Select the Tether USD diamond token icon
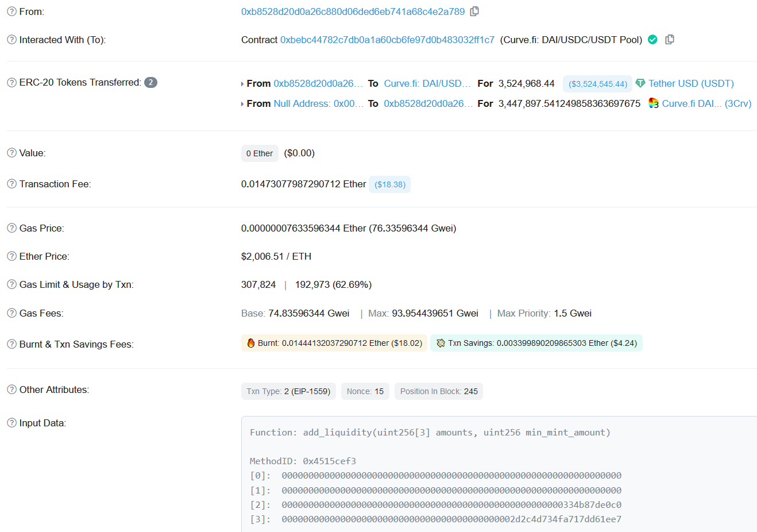 pyautogui.click(x=639, y=83)
